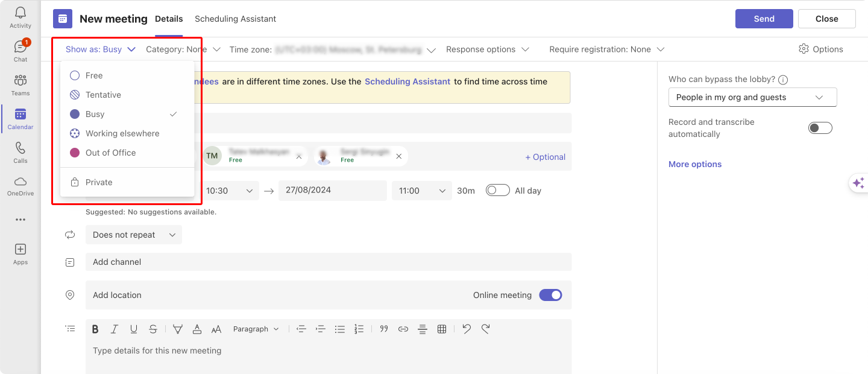This screenshot has width=868, height=374.
Task: Open the Activity bell icon
Action: (x=20, y=13)
